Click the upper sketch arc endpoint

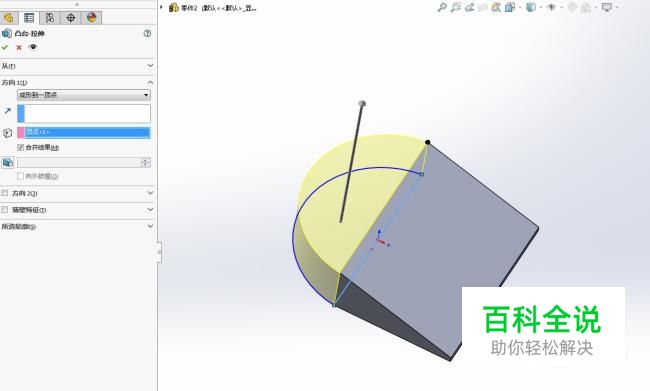(422, 174)
